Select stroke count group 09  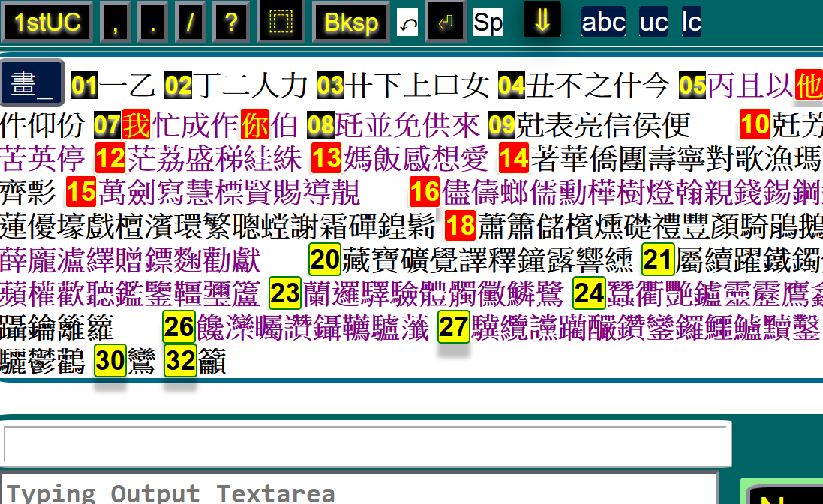coord(502,125)
